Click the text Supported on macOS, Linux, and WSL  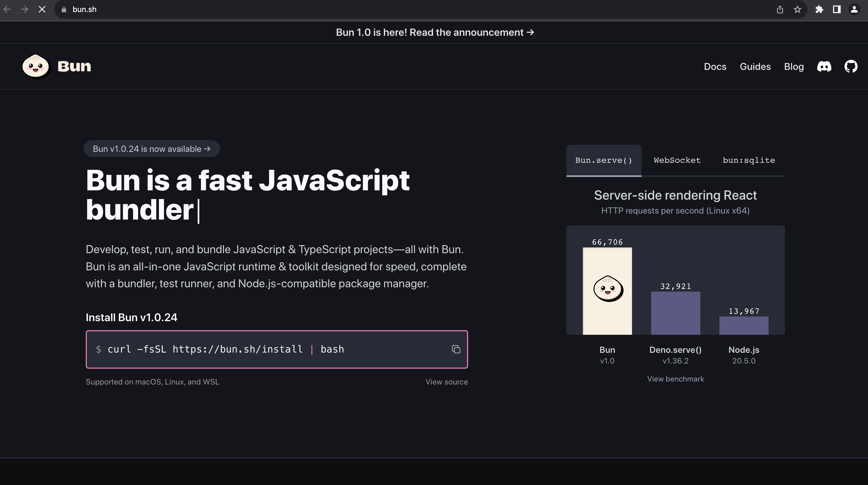pos(152,382)
